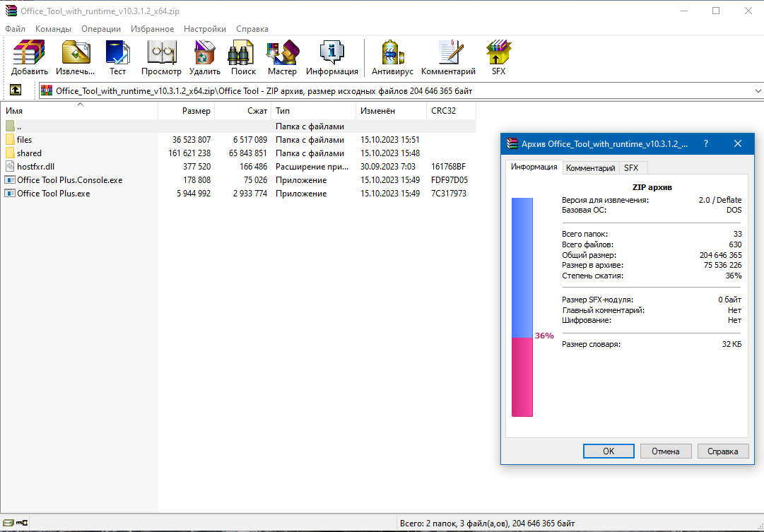764x532 pixels.
Task: Click the Извлечь (Extract) toolbar icon
Action: 76,57
